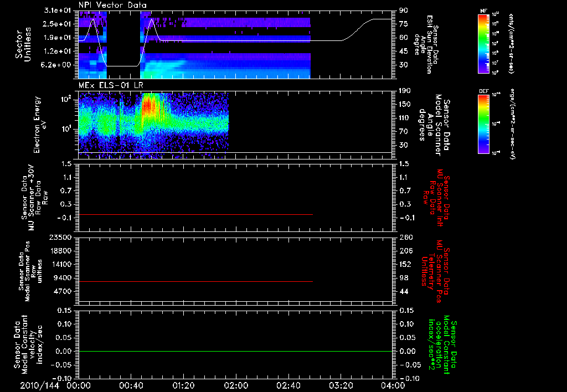Viewport: 567px width, 392px height.
Task: Click the "4700" scanner position tick value
Action: (x=62, y=291)
